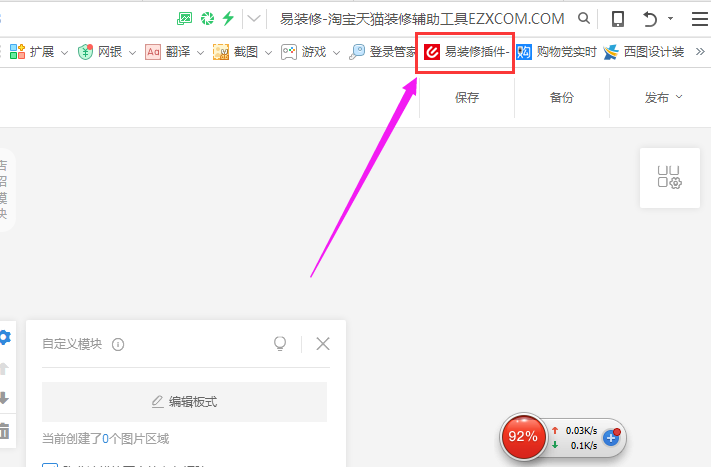Click the 编辑板式 edit layout button

coord(185,402)
